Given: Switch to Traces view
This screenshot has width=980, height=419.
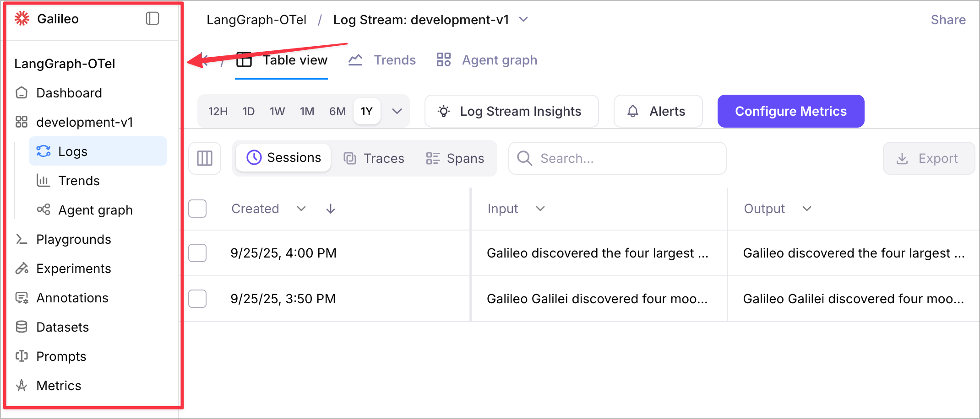Looking at the screenshot, I should tap(374, 158).
